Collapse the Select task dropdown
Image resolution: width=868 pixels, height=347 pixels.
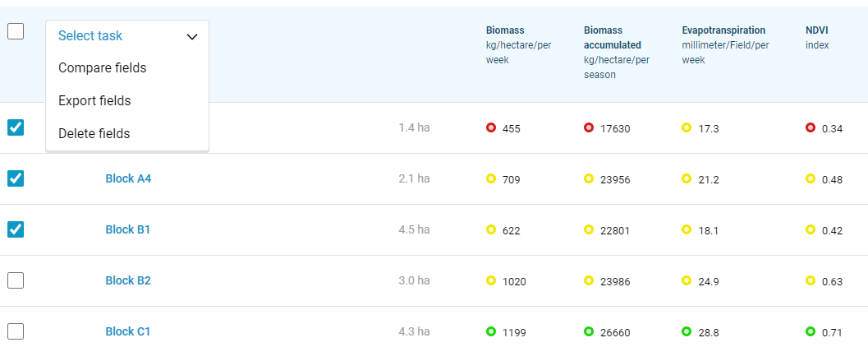pyautogui.click(x=127, y=36)
